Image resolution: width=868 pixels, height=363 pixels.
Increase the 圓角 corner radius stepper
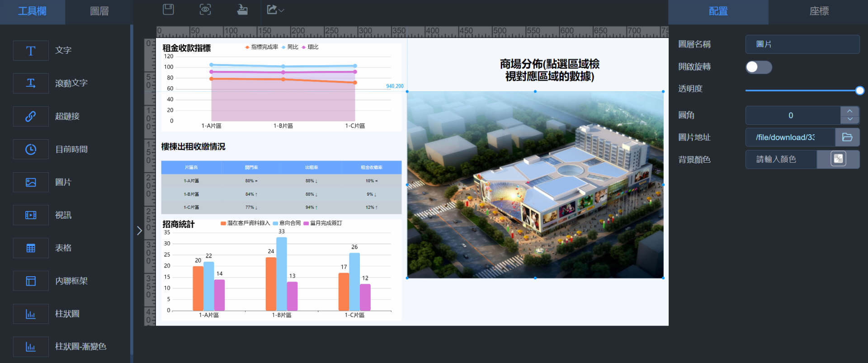click(x=850, y=111)
